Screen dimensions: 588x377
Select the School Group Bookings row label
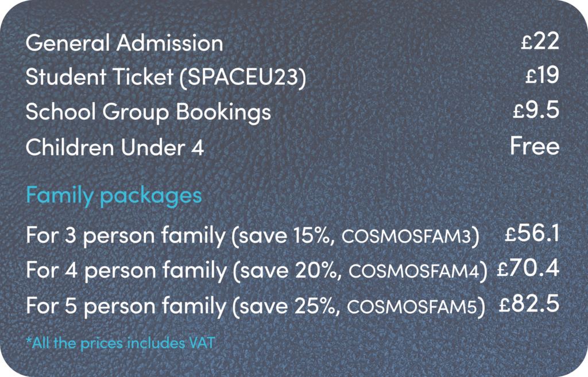(148, 112)
